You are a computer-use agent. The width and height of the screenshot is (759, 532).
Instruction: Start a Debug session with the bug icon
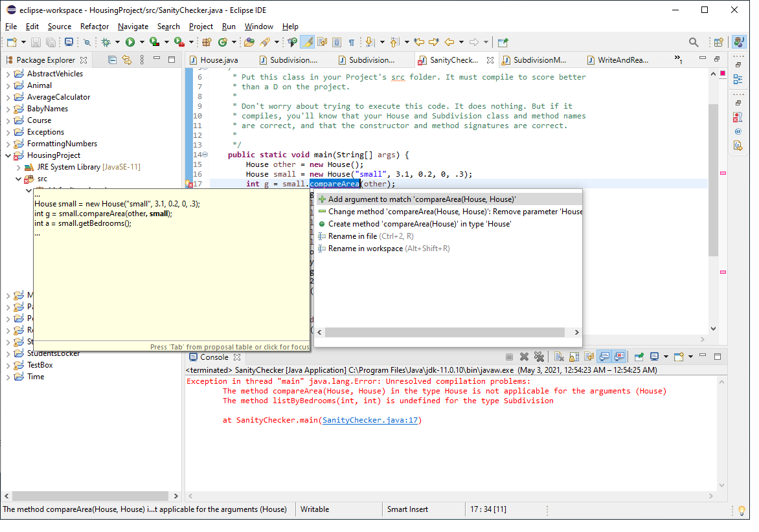(106, 41)
